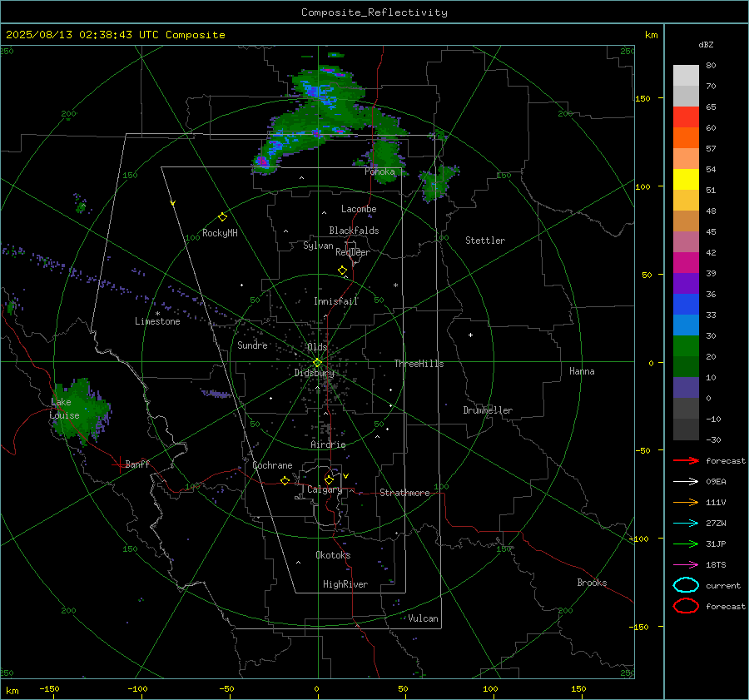Click the RedDeer city label
749x700 pixels.
pyautogui.click(x=353, y=252)
